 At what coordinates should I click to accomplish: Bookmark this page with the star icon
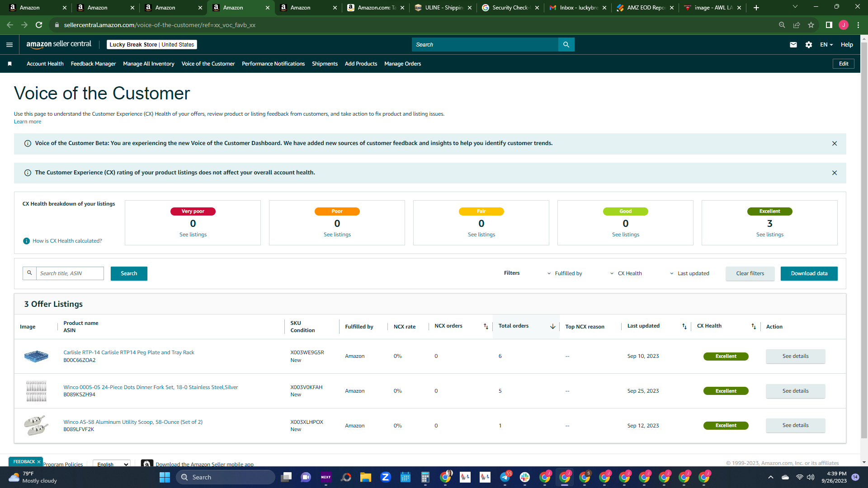[811, 25]
